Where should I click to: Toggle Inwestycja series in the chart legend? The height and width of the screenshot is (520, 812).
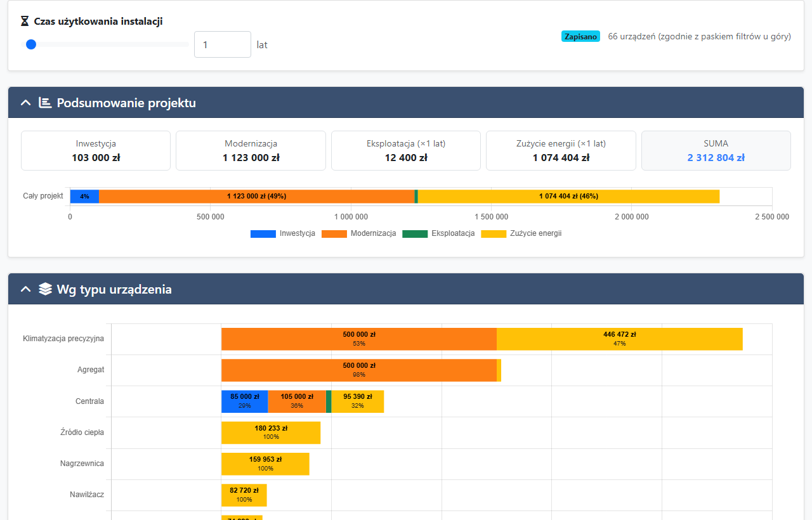click(x=283, y=233)
